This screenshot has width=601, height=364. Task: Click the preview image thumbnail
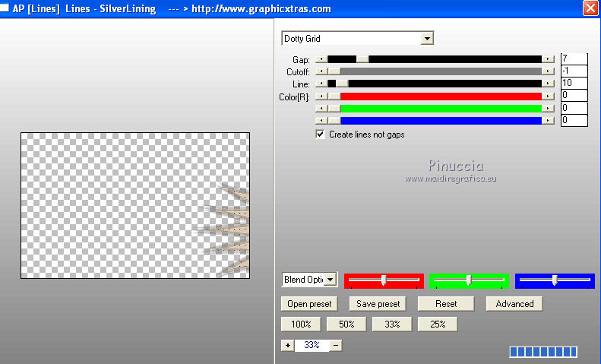click(x=135, y=205)
